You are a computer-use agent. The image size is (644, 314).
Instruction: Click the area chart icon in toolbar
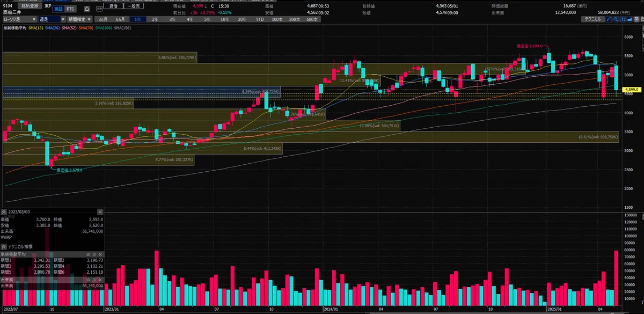pyautogui.click(x=630, y=19)
